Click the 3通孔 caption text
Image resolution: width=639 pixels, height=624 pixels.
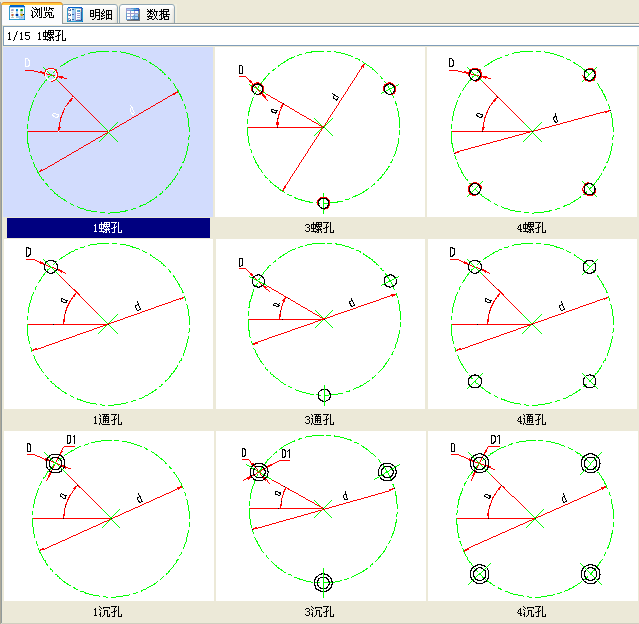[320, 420]
